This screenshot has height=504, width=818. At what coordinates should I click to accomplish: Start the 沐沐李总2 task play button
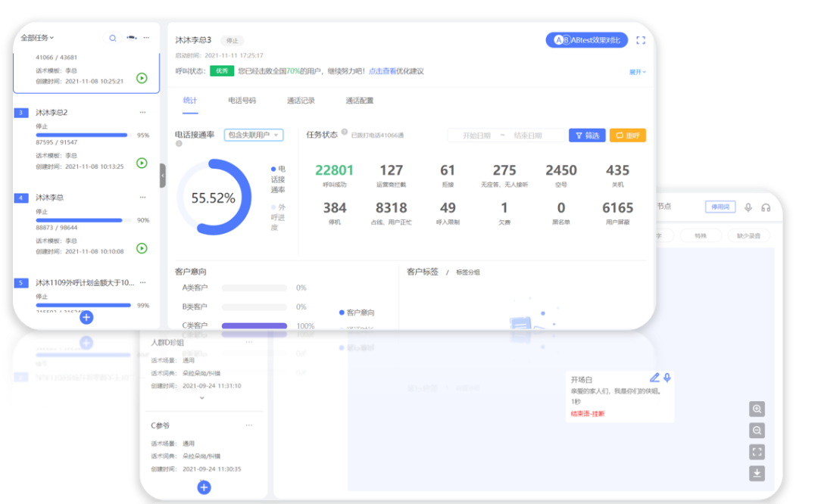tap(142, 163)
